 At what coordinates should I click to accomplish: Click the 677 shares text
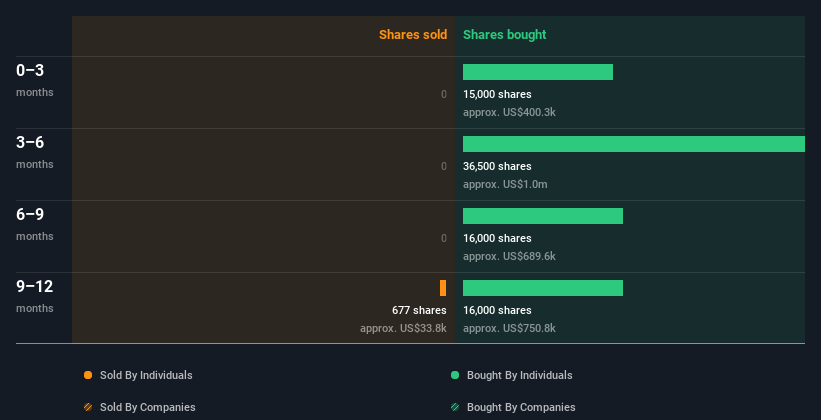(419, 310)
